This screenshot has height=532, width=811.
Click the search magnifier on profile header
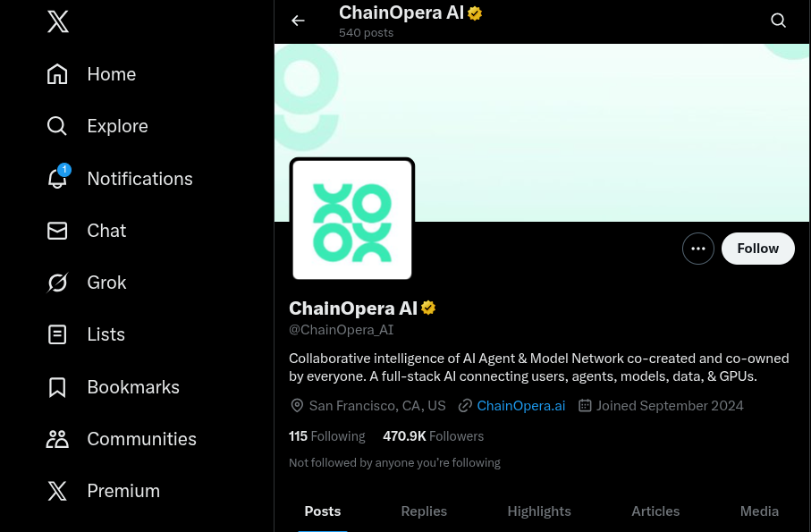click(778, 21)
